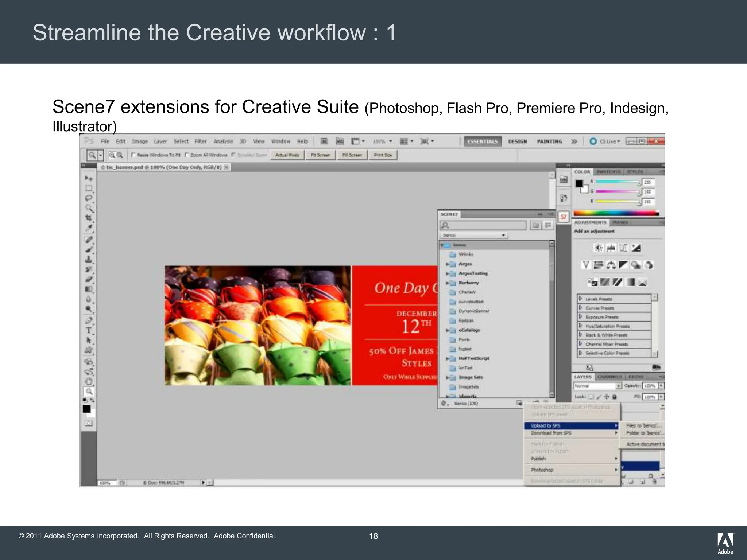Open the Normal blend mode dropdown
747x560 pixels.
(597, 386)
